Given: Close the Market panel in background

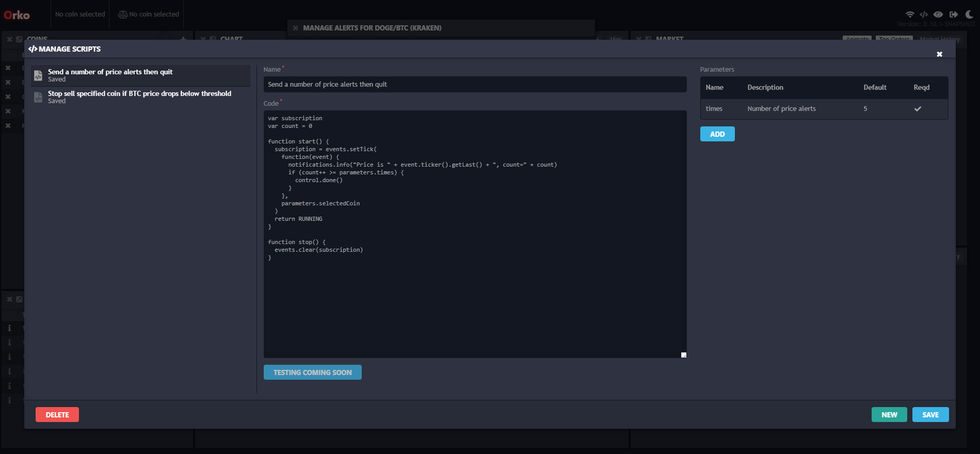Looking at the screenshot, I should pyautogui.click(x=639, y=39).
